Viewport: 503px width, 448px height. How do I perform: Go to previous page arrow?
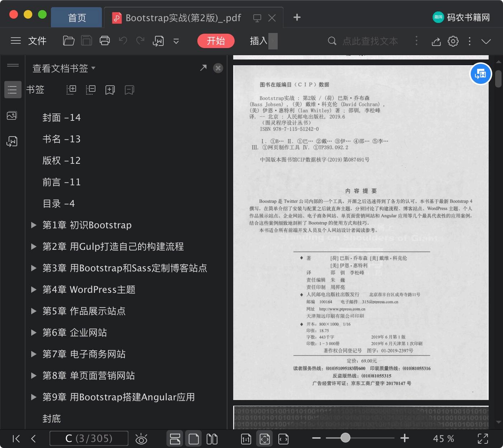pos(33,439)
